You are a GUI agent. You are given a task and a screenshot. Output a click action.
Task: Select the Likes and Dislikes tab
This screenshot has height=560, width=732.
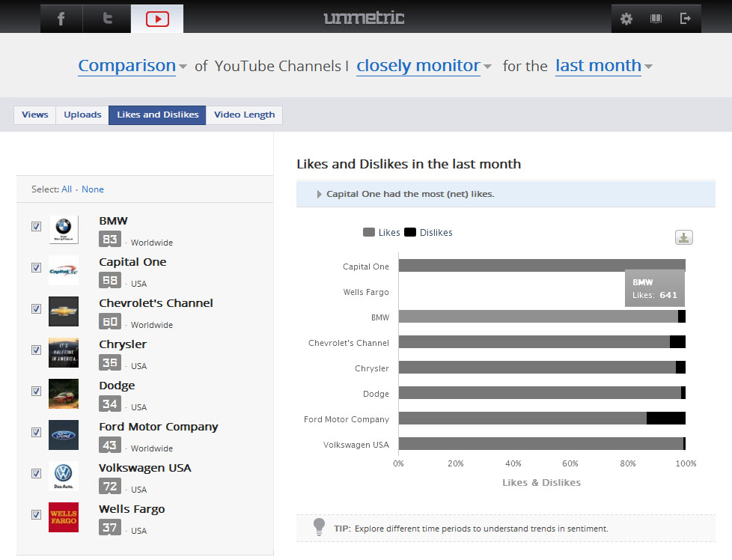tap(157, 115)
